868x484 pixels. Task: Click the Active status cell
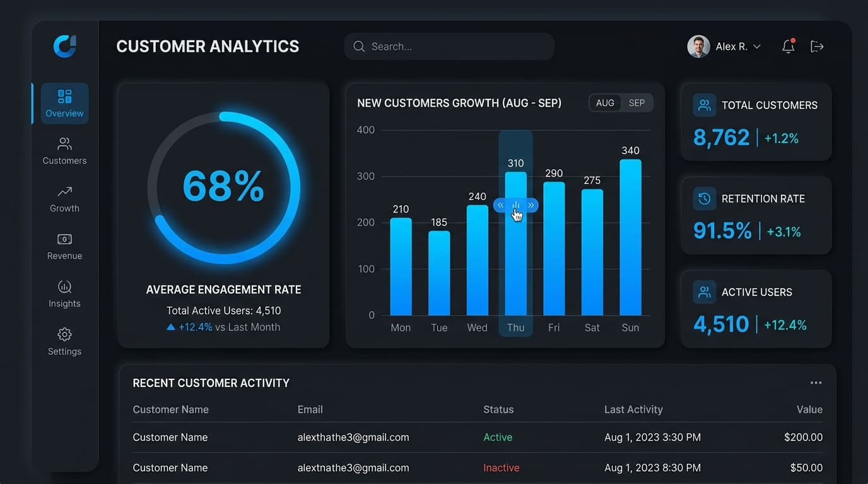coord(498,437)
